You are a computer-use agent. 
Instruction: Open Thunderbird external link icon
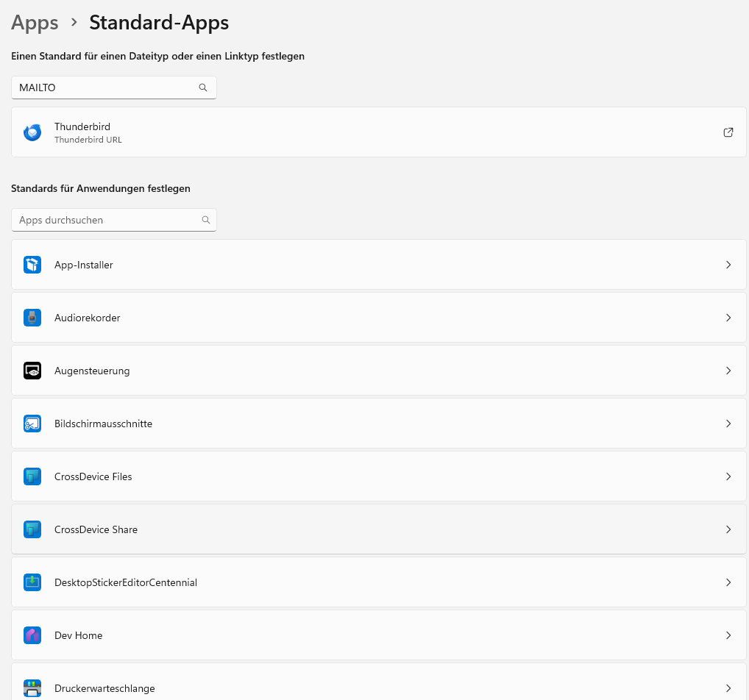tap(728, 132)
